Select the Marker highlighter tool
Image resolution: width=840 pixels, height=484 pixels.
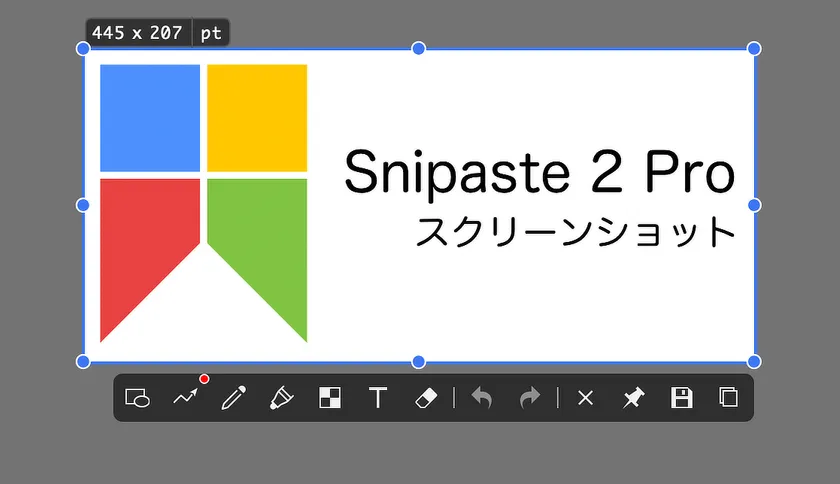coord(281,398)
